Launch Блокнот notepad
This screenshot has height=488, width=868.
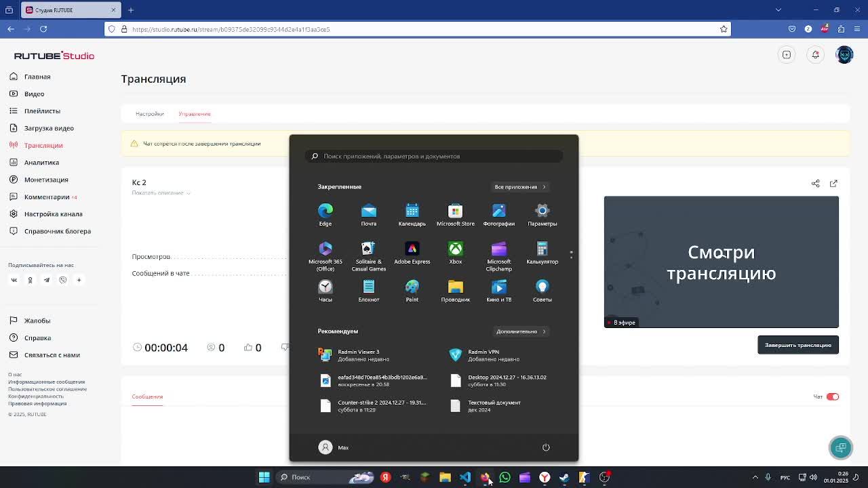369,290
